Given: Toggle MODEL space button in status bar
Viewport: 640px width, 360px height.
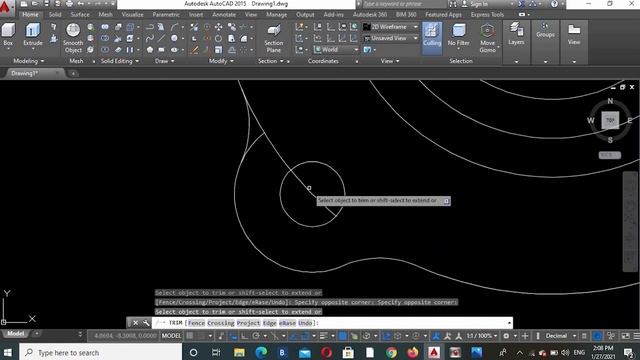Looking at the screenshot, I should tap(171, 336).
